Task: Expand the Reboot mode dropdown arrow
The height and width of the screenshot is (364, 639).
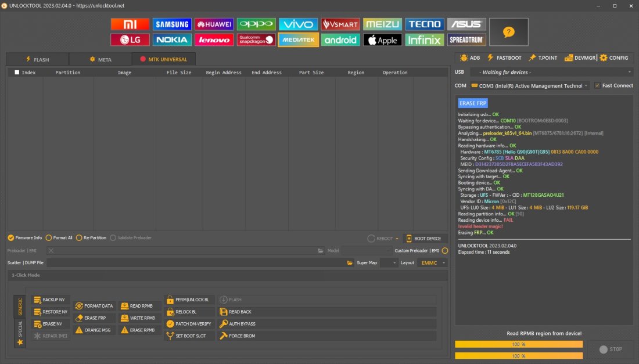Action: point(397,239)
